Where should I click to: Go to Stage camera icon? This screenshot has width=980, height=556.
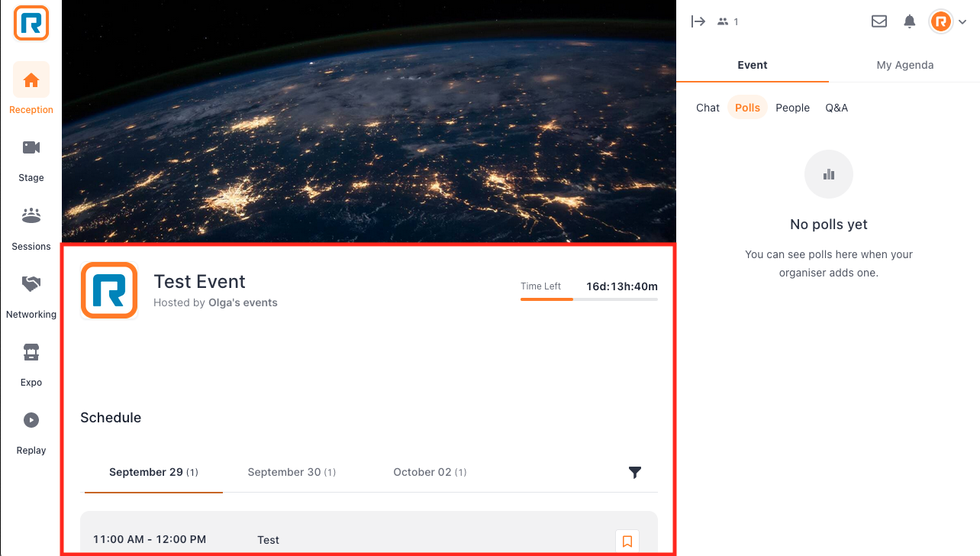31,147
